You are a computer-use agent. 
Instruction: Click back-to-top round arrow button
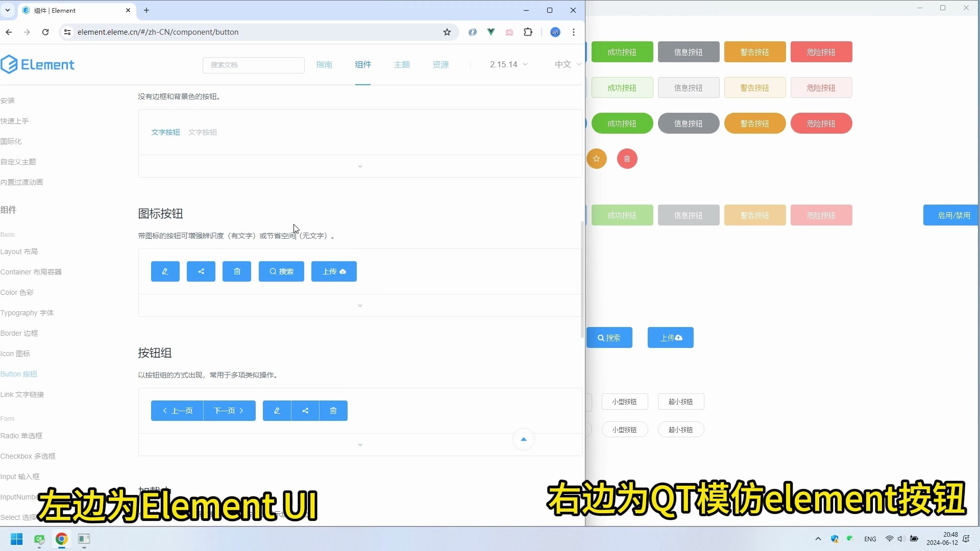point(523,439)
